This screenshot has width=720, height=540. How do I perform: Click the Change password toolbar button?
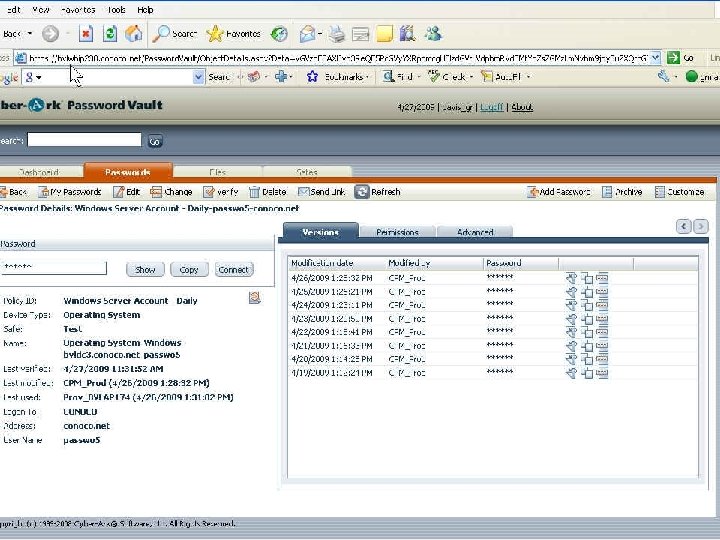point(171,192)
